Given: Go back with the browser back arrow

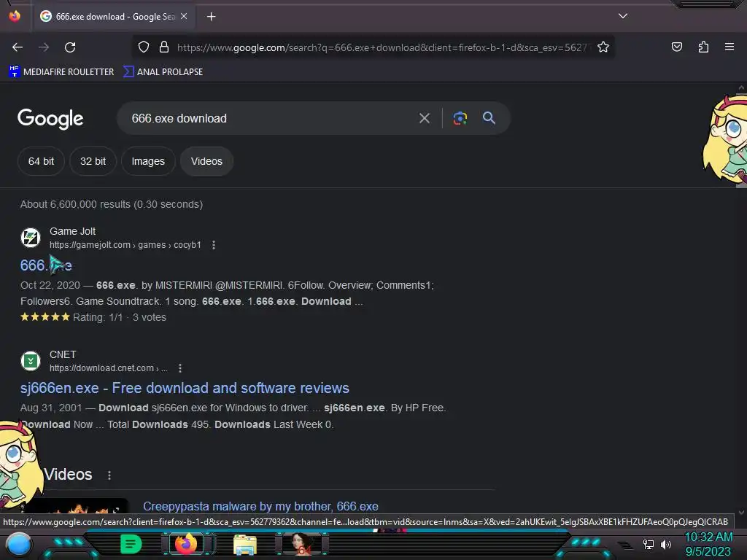Looking at the screenshot, I should (18, 47).
